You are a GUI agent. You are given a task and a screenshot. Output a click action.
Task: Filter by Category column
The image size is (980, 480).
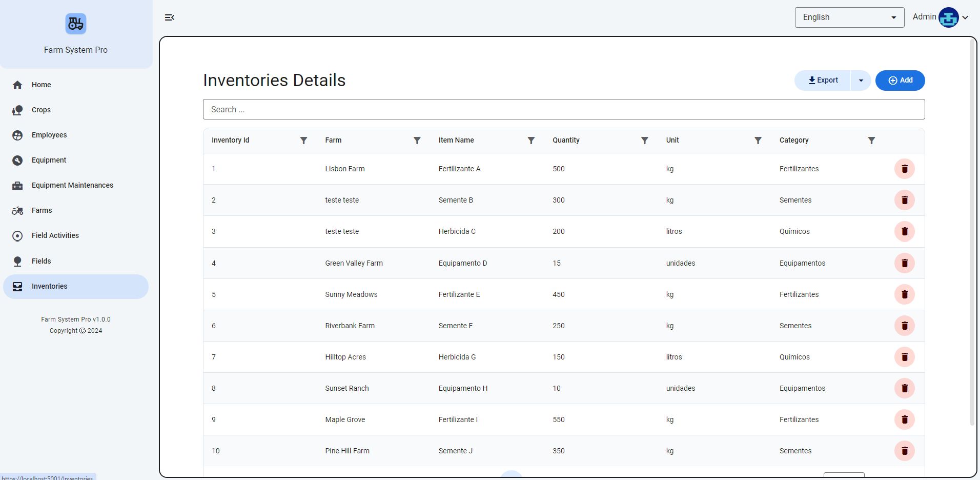coord(871,141)
